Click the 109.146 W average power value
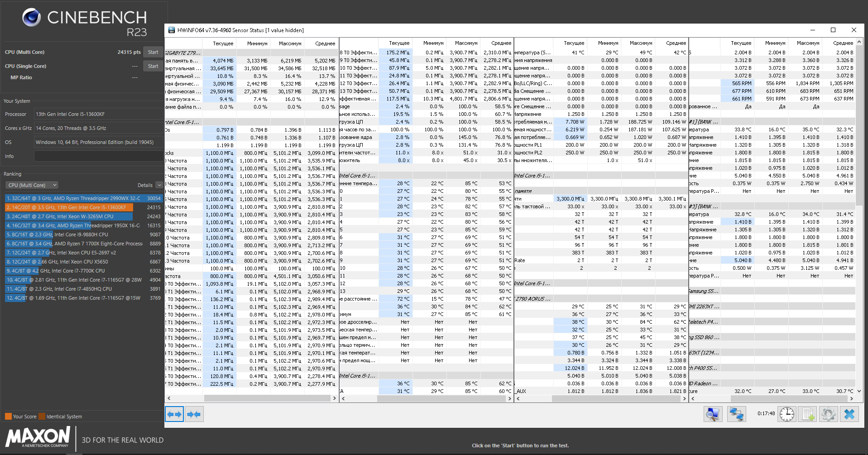 [x=674, y=122]
